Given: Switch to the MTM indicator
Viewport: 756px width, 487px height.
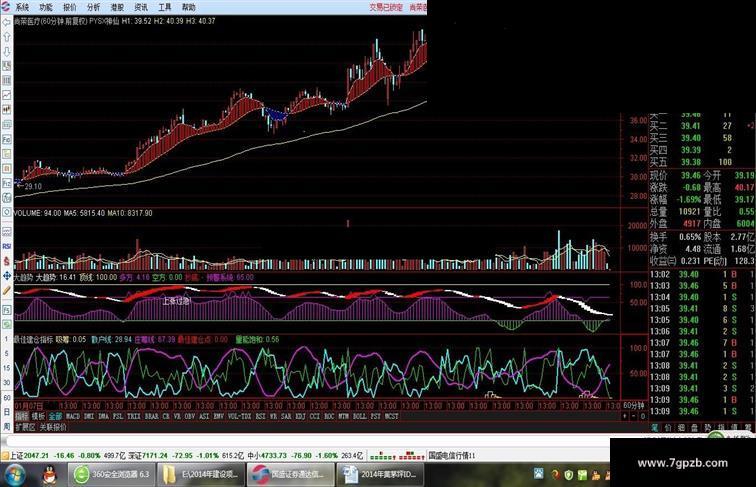Looking at the screenshot, I should [344, 416].
